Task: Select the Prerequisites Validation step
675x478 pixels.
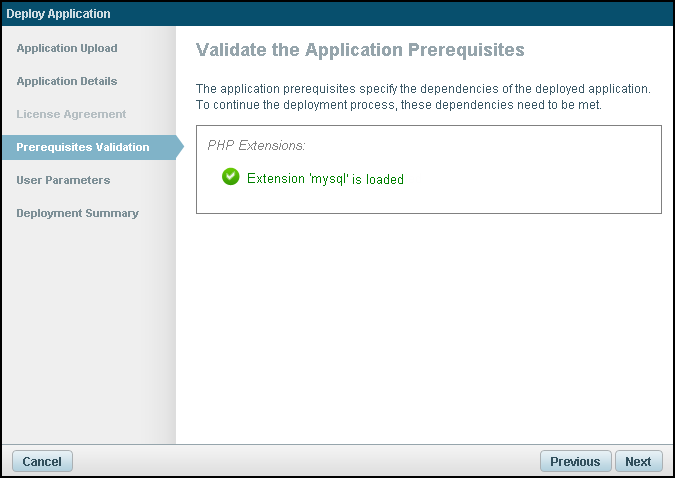Action: pyautogui.click(x=83, y=147)
